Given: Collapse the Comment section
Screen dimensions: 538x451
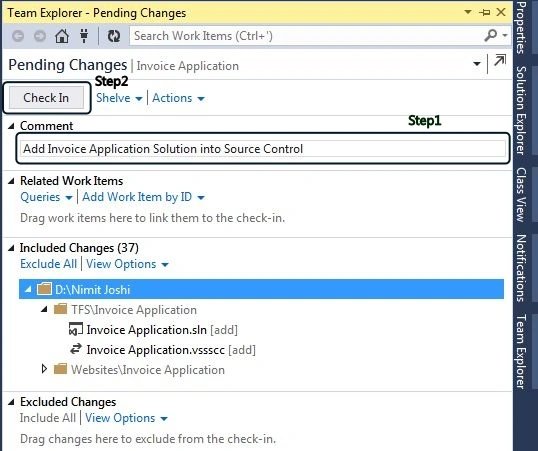Looking at the screenshot, I should click(11, 126).
